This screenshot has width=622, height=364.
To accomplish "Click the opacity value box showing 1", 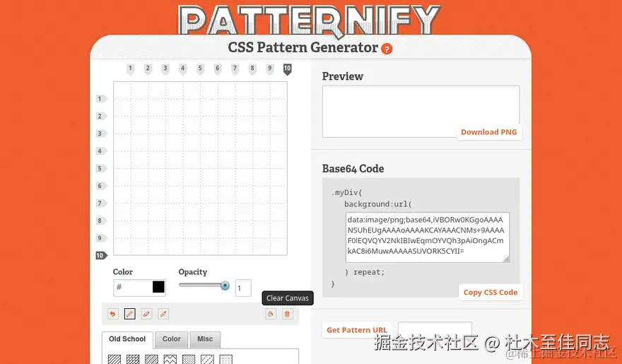I will [243, 288].
